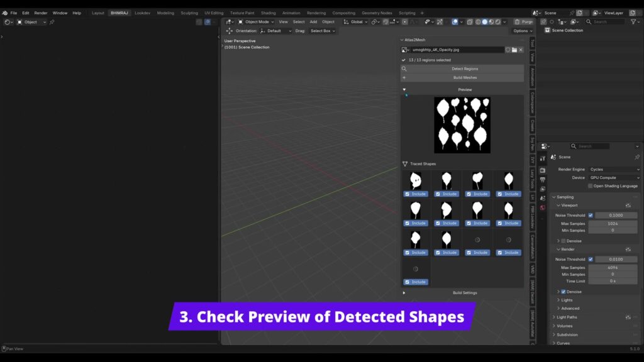644x362 pixels.
Task: Click the Blender logo menu icon
Action: [5, 13]
